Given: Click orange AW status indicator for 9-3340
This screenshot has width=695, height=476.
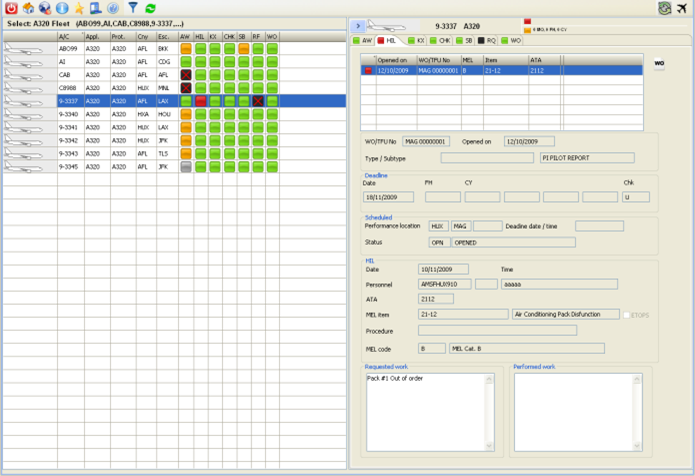Looking at the screenshot, I should coord(185,114).
